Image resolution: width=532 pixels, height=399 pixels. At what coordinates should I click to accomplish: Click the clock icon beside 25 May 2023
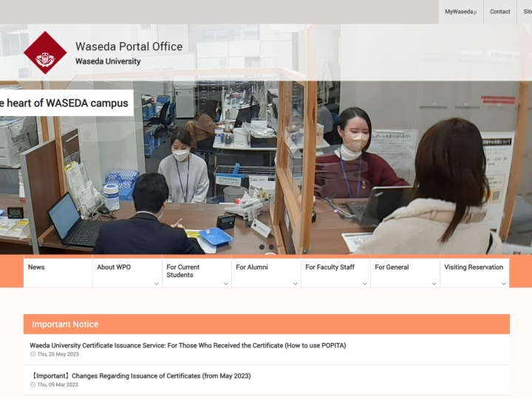pos(33,354)
